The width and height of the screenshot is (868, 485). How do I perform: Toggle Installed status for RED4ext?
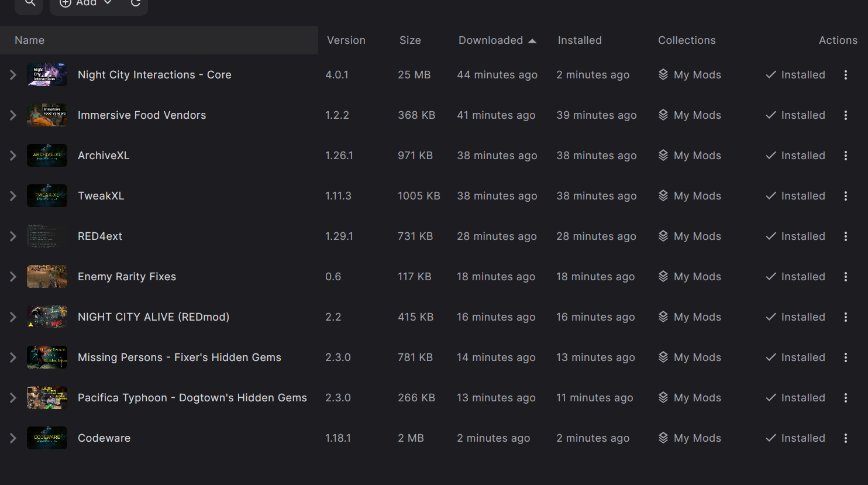pyautogui.click(x=795, y=236)
